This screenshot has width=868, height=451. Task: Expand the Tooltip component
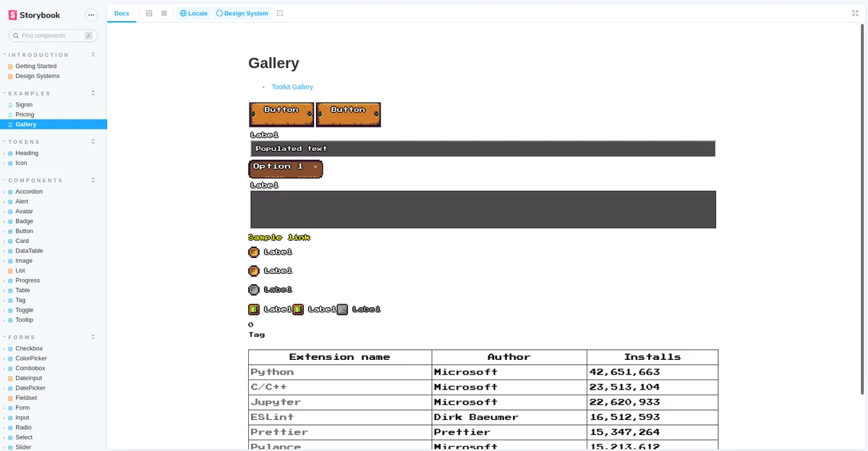tap(24, 319)
